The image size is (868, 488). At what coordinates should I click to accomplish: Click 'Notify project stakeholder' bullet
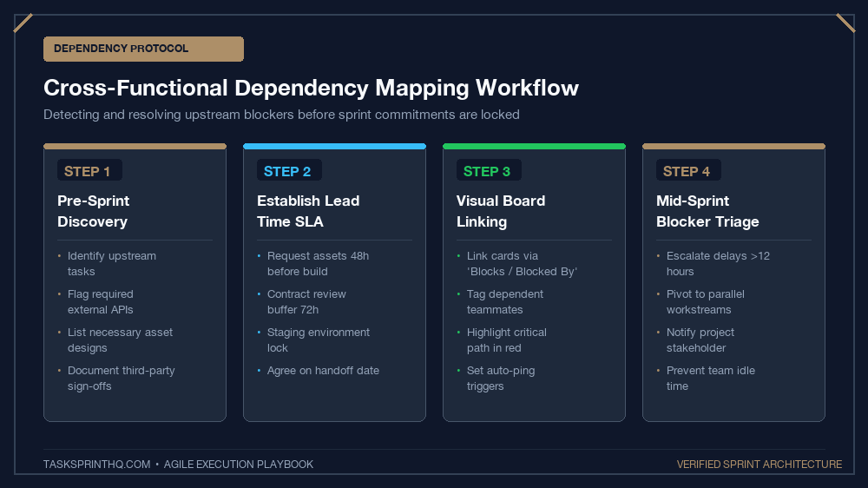pyautogui.click(x=700, y=340)
